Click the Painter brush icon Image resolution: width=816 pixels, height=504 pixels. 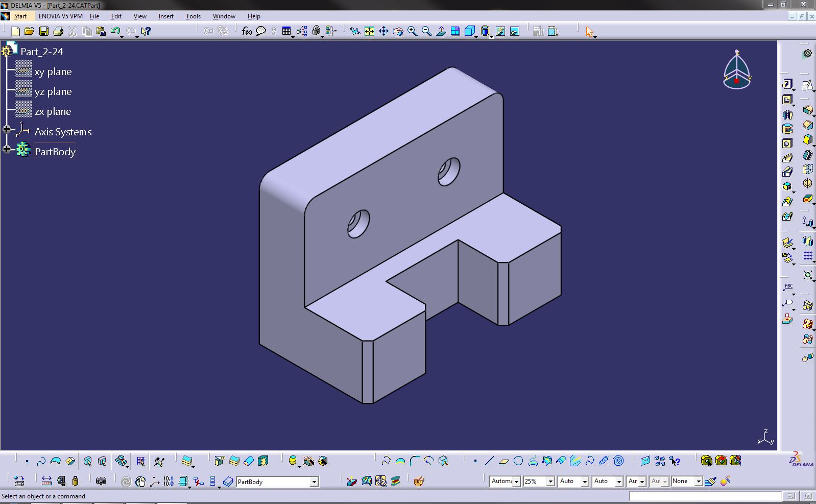[711, 481]
